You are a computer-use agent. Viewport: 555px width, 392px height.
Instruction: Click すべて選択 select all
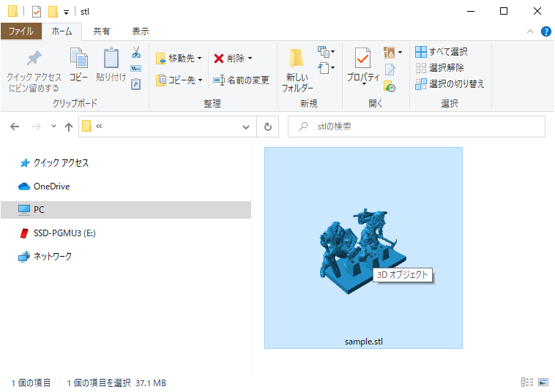442,52
